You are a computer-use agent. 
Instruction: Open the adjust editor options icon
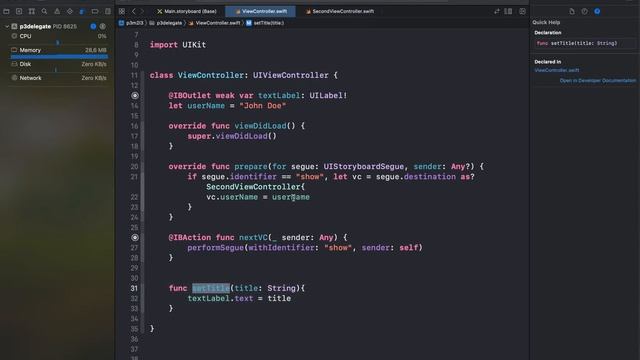pos(508,11)
